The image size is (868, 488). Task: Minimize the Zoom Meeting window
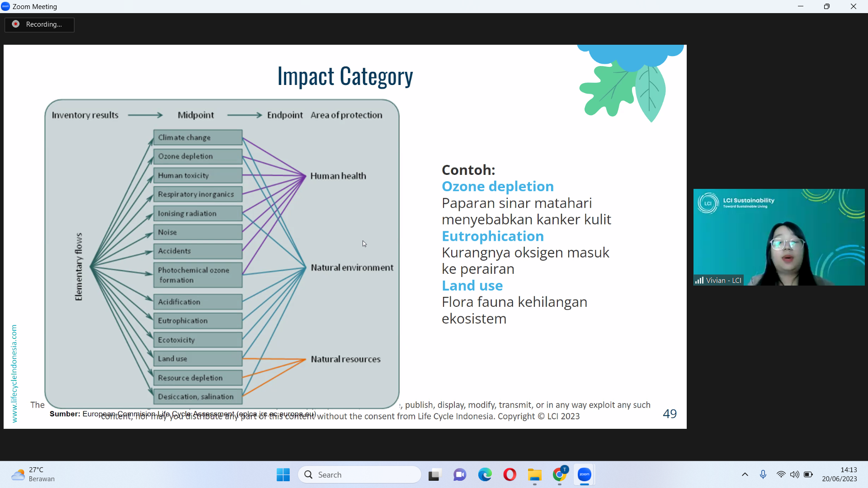click(801, 6)
